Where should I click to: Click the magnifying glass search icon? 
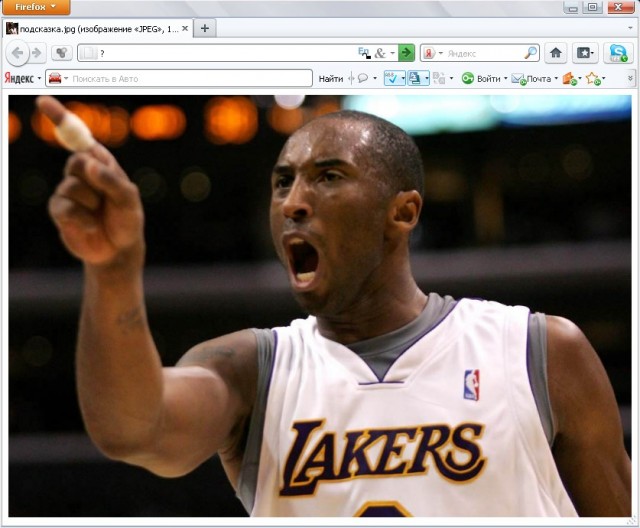[x=531, y=53]
